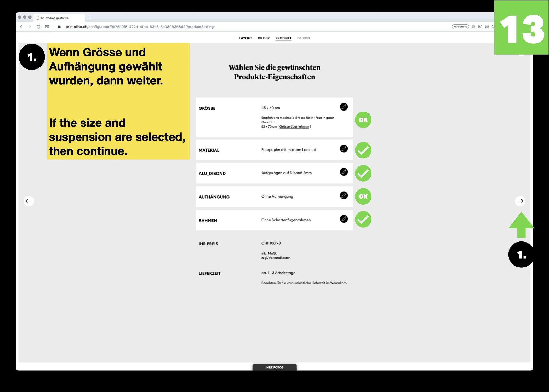Click the ad blocker shield icon
The width and height of the screenshot is (549, 392).
pyautogui.click(x=487, y=27)
